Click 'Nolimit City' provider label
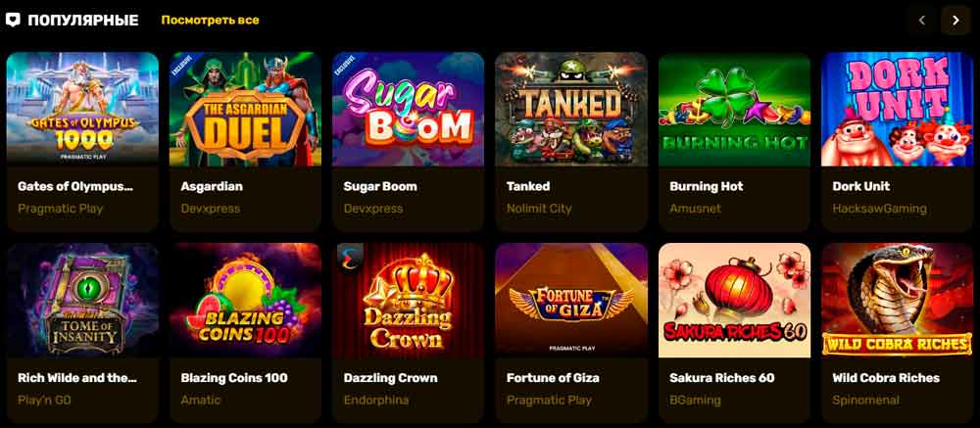Screen dimensions: 980x428 point(539,209)
